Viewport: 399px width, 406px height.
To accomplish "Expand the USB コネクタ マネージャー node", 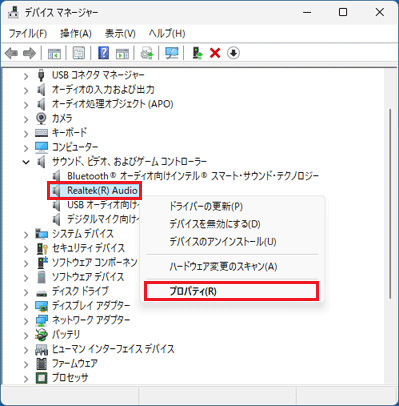I will (x=26, y=76).
